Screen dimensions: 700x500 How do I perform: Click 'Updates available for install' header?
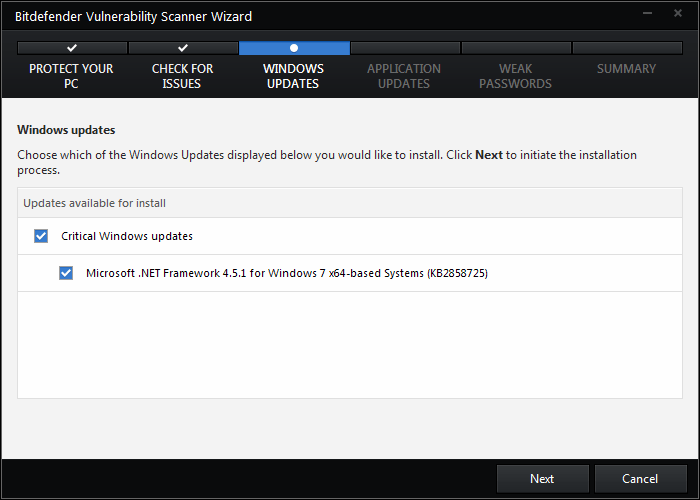pyautogui.click(x=94, y=203)
